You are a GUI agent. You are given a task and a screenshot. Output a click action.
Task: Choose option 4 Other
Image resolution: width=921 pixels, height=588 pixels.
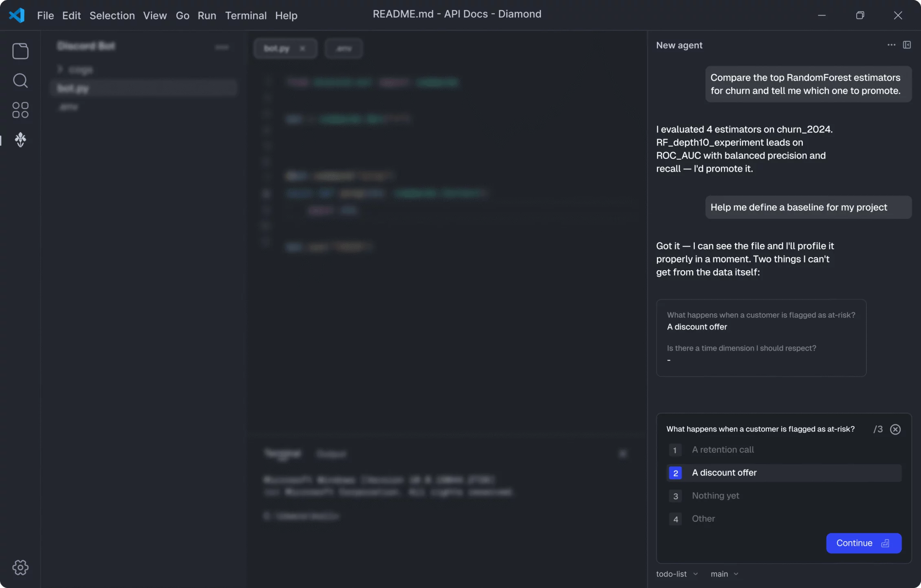(x=784, y=519)
